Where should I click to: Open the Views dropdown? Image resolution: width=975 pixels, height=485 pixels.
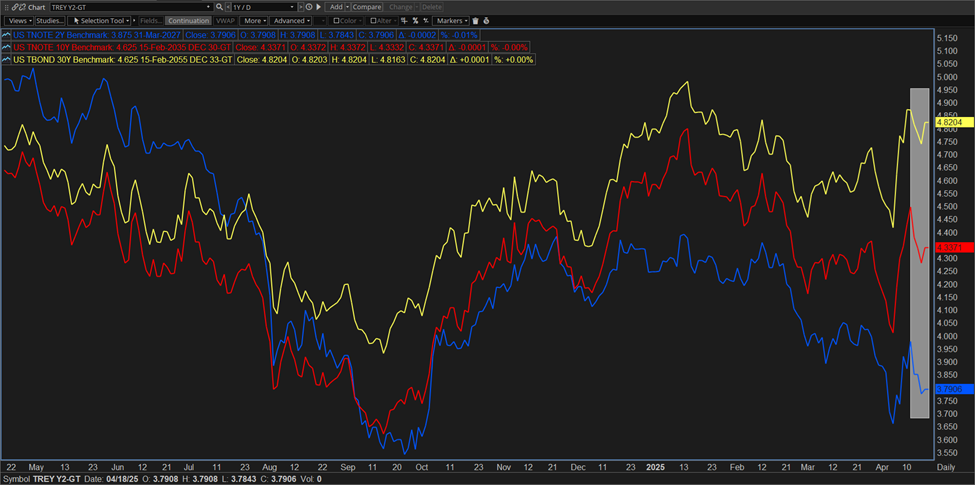(x=18, y=20)
